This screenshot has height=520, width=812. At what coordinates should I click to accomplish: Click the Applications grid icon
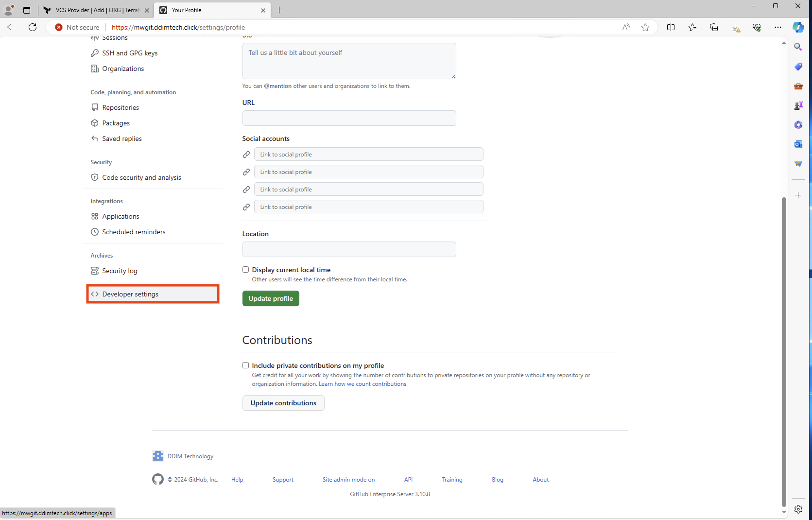tap(95, 216)
